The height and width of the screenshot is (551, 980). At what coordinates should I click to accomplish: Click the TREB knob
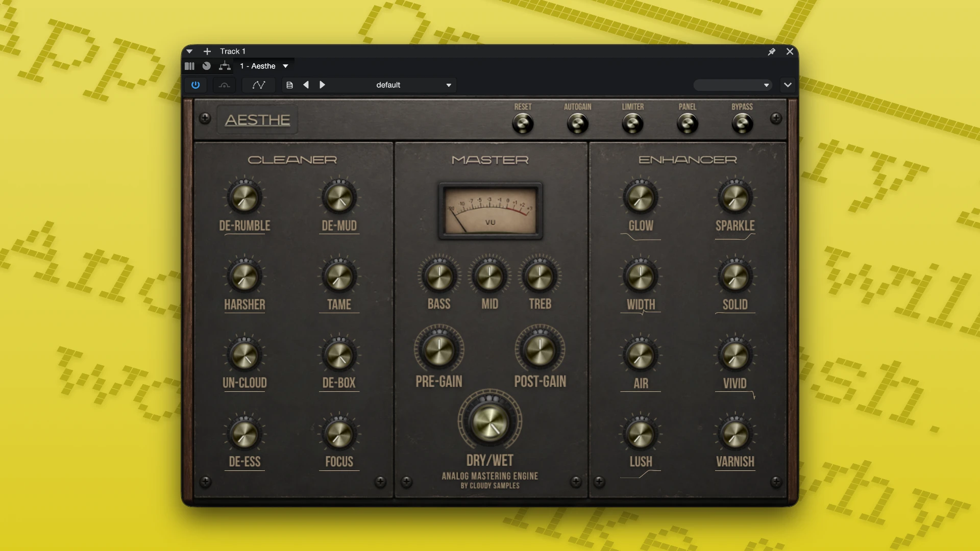click(540, 277)
